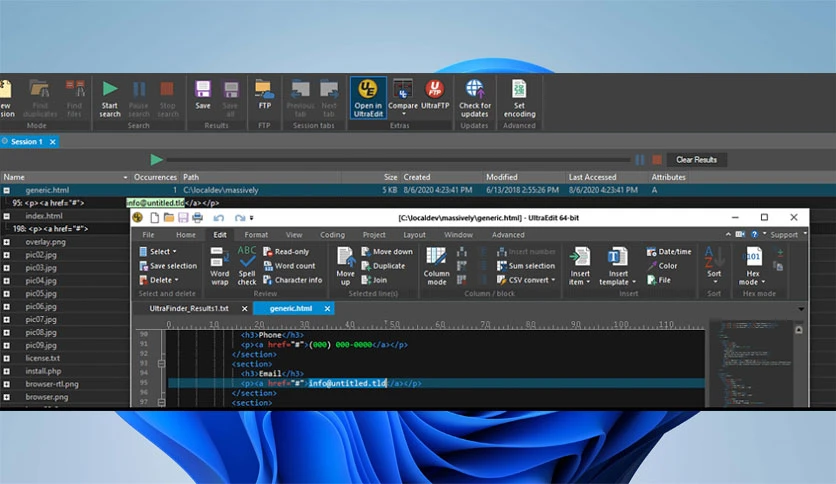The width and height of the screenshot is (836, 484).
Task: Switch to the Format ribbon tab
Action: coord(256,235)
